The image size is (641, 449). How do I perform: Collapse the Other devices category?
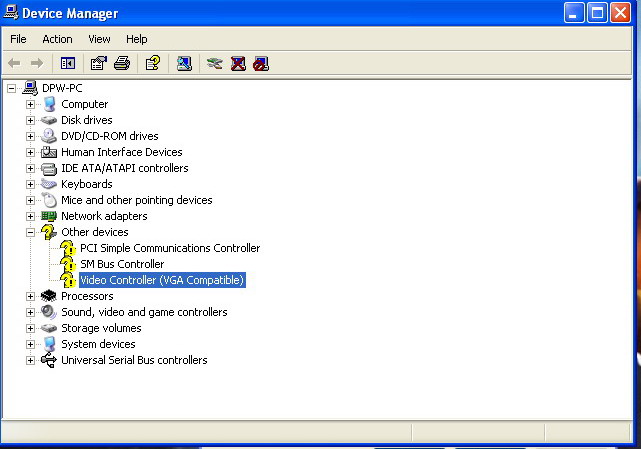30,232
